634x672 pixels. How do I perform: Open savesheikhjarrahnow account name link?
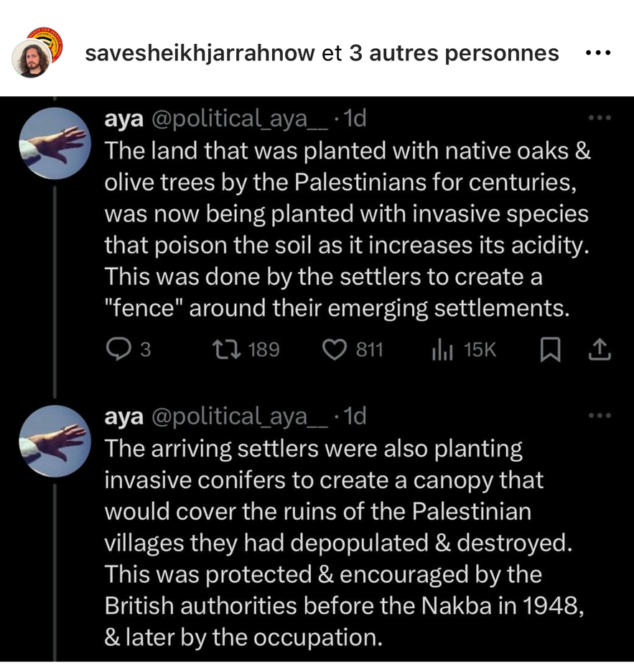(200, 52)
